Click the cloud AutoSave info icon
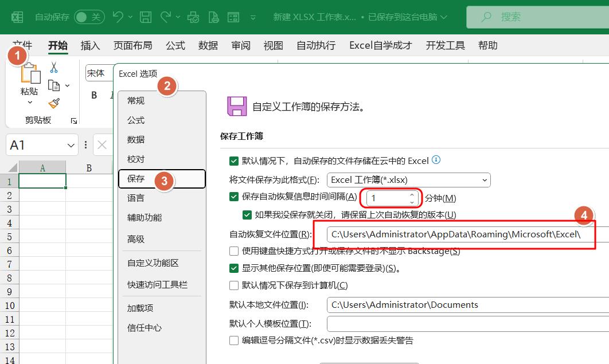Screen dimensions: 609x364 [436, 160]
